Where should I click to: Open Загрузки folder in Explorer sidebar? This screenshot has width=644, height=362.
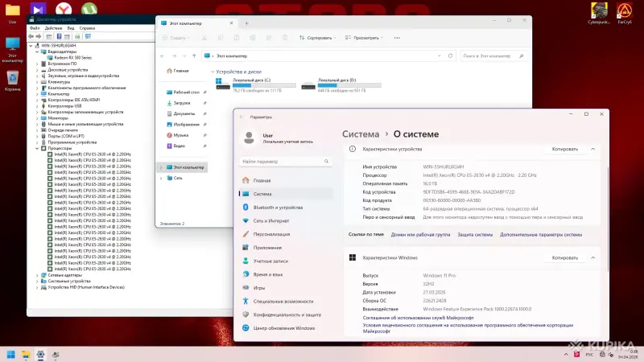coord(182,103)
